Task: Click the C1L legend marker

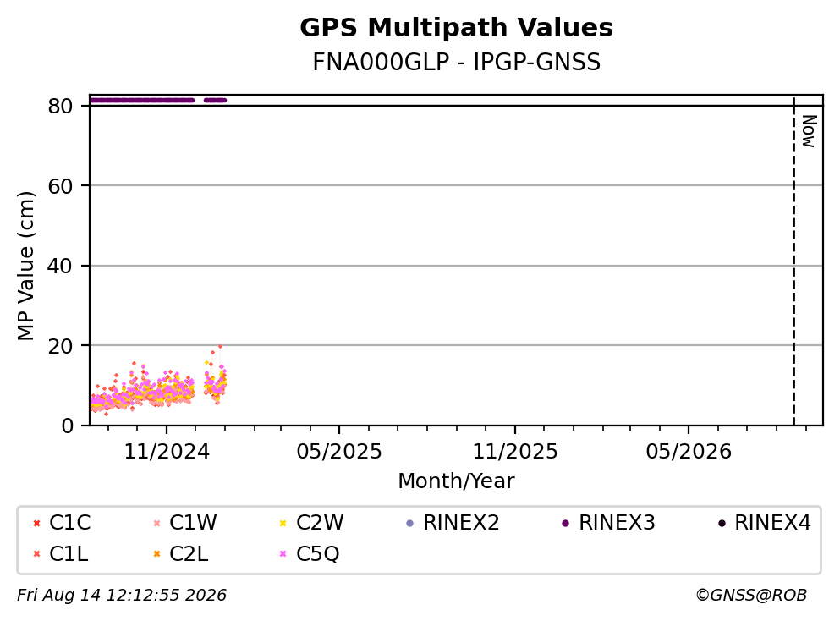Action: [36, 554]
